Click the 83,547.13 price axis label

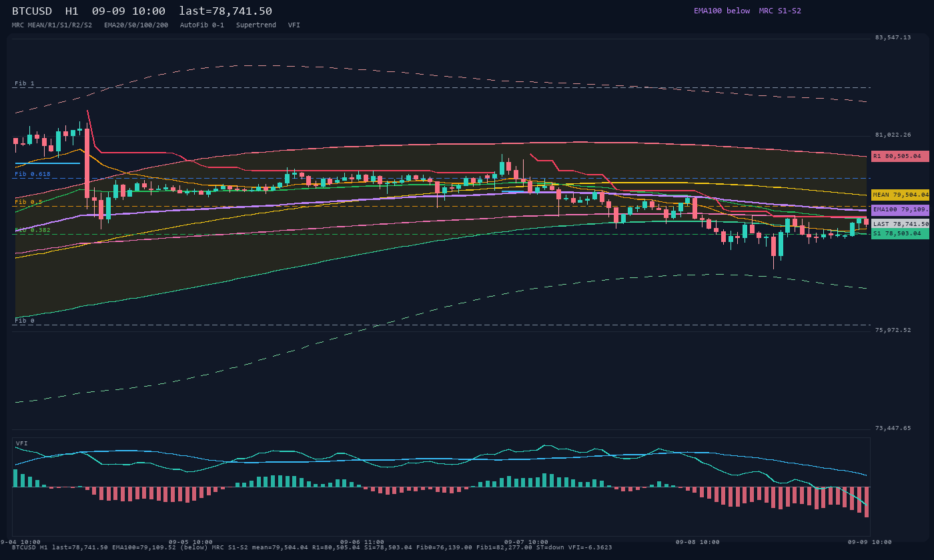[x=893, y=37]
